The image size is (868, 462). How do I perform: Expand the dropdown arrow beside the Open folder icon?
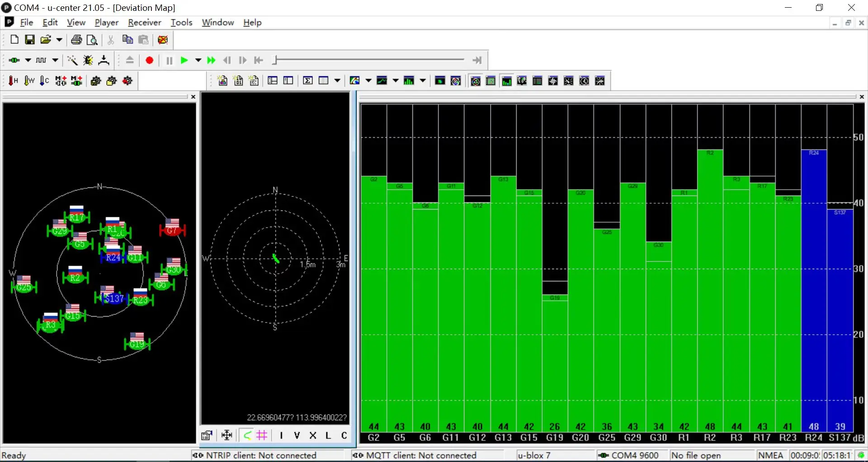pyautogui.click(x=59, y=40)
